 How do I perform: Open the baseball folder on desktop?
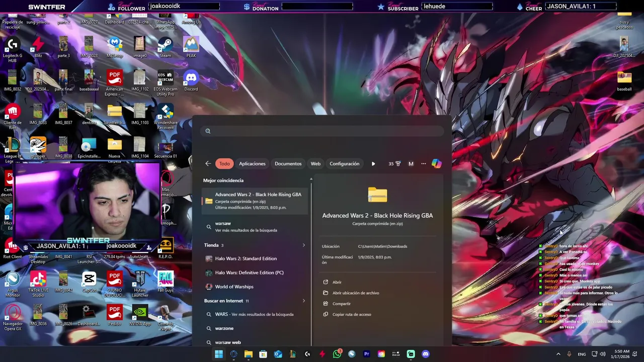624,80
